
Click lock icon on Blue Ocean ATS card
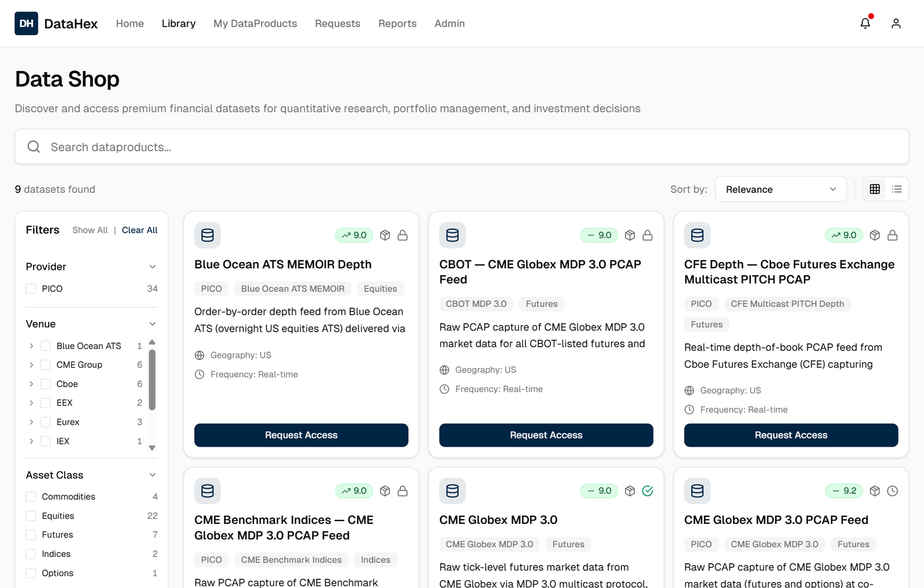(x=403, y=235)
